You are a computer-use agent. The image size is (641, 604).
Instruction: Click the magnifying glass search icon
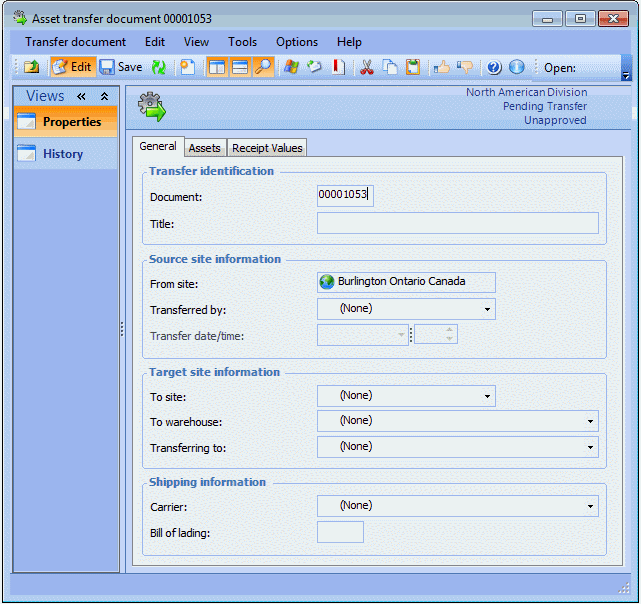(263, 67)
